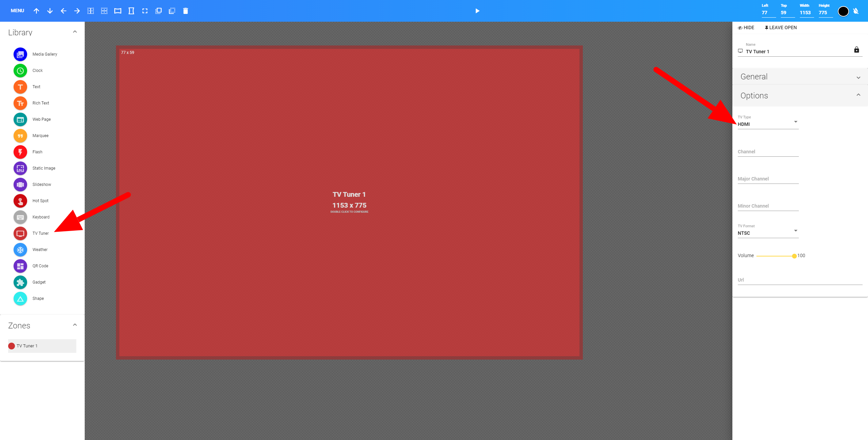
Task: Click the Channel input field
Action: (768, 152)
